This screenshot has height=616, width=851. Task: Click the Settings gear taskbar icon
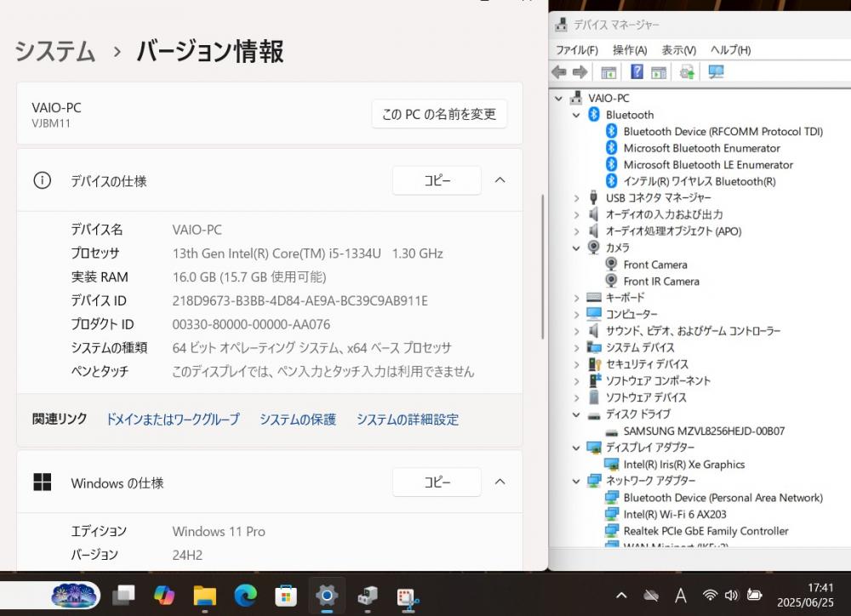coord(327,596)
